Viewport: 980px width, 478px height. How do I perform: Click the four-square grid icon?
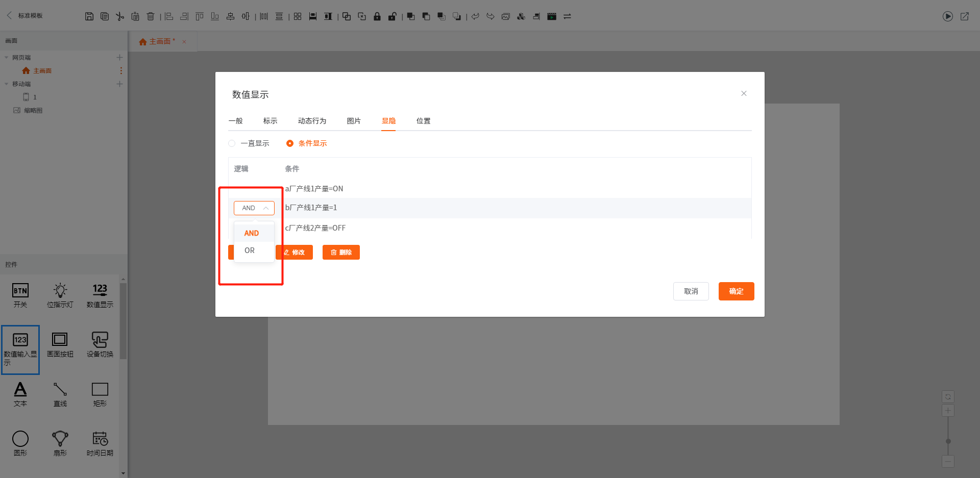[298, 16]
